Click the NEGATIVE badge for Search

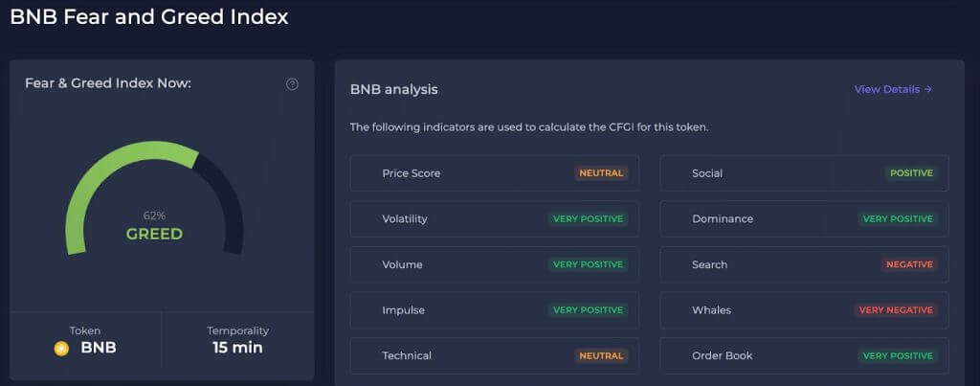[x=909, y=264]
